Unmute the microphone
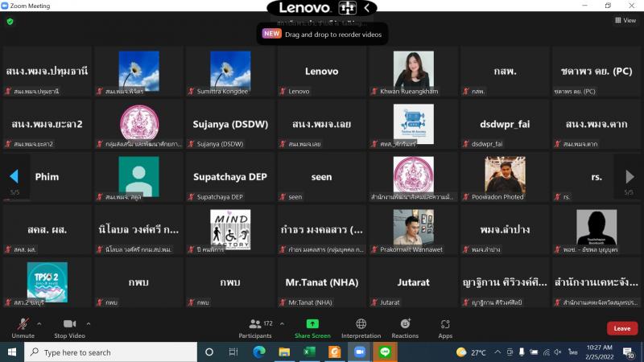This screenshot has width=644, height=362. (23, 328)
